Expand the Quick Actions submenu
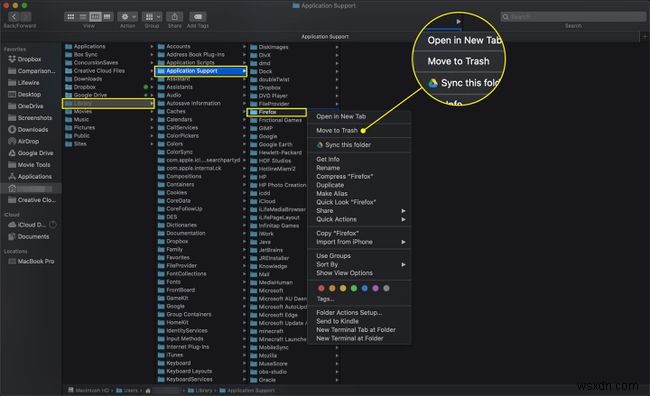Image resolution: width=650 pixels, height=396 pixels. pyautogui.click(x=359, y=219)
